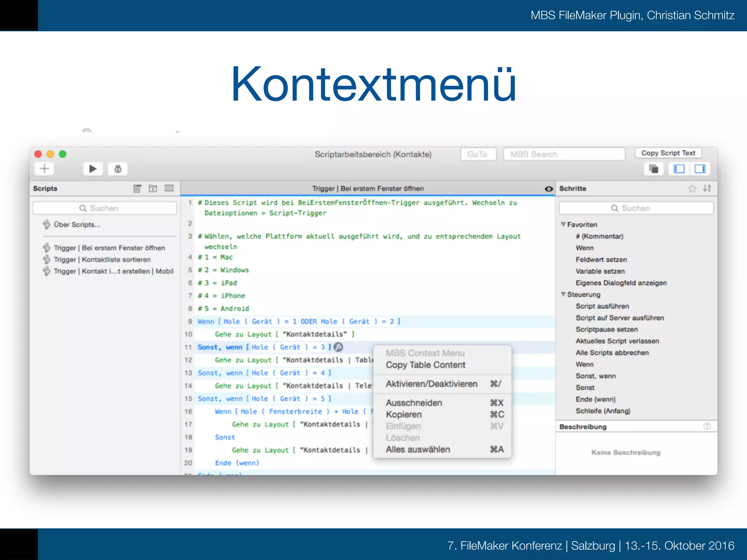Click line 10 Gehe zu Layout Kontaktdetails
Screen dimensions: 747x560
pyautogui.click(x=285, y=334)
